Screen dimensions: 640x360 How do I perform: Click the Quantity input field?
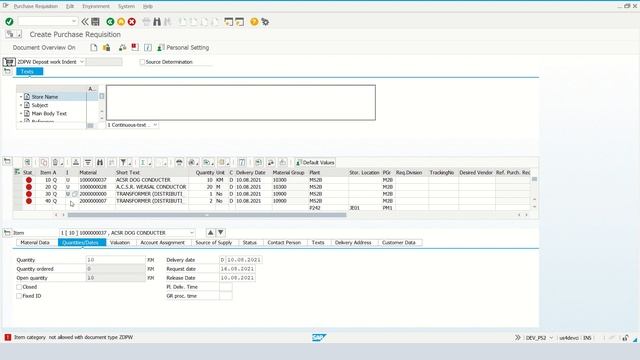(116, 260)
